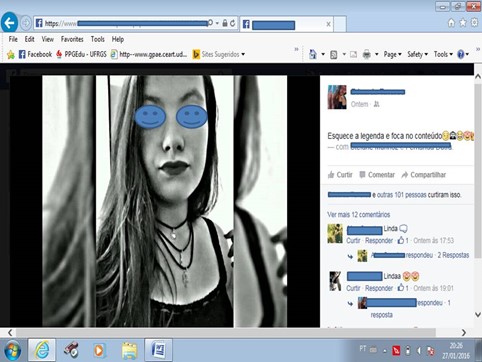482x362 pixels.
Task: Click Internet Explorer in the taskbar
Action: (x=42, y=350)
